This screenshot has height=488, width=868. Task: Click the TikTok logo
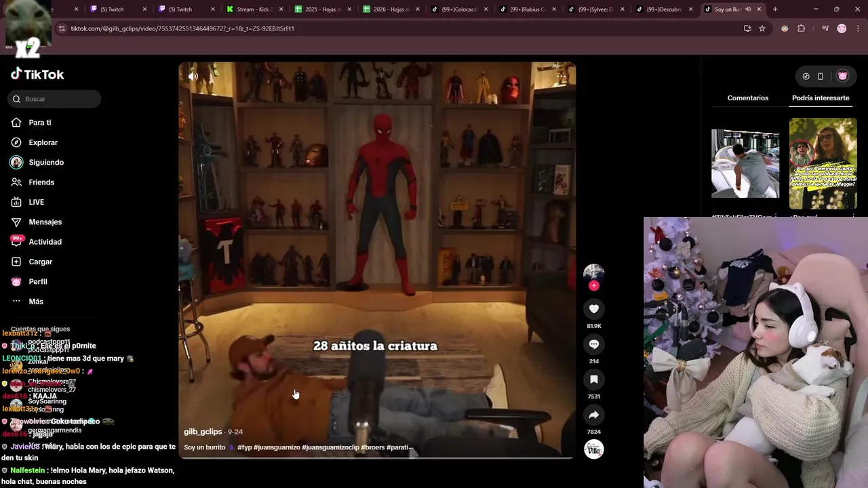pos(37,75)
